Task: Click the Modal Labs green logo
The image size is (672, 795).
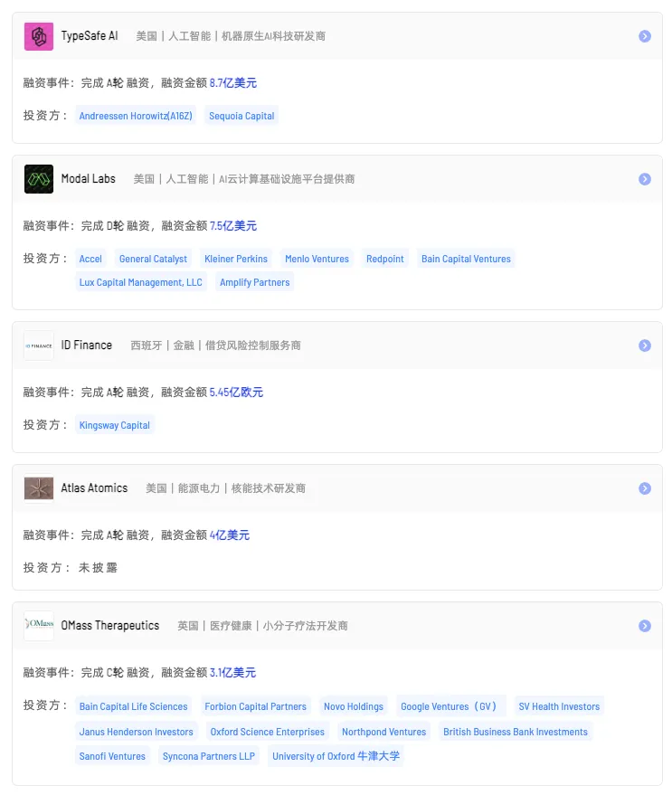Action: tap(39, 179)
